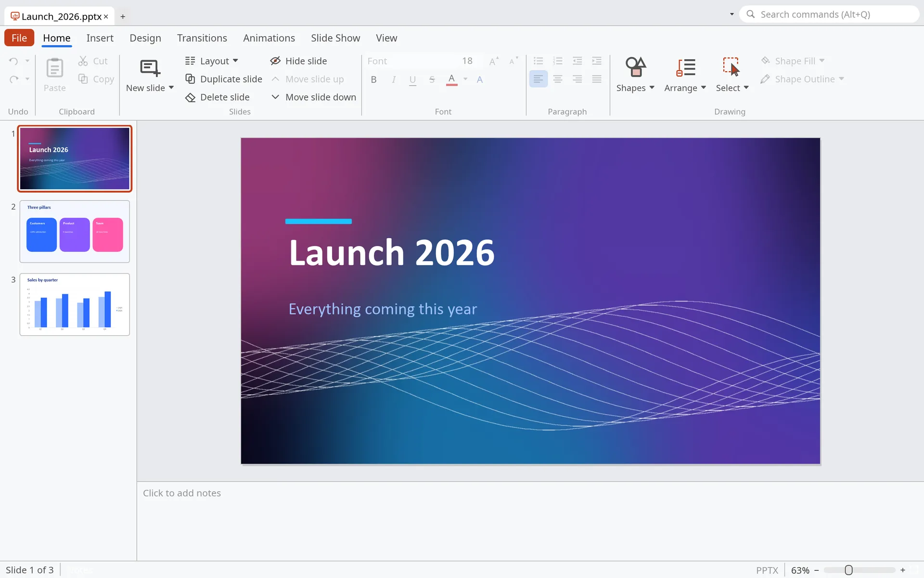
Task: Select the Three pillars slide thumbnail
Action: pos(75,232)
